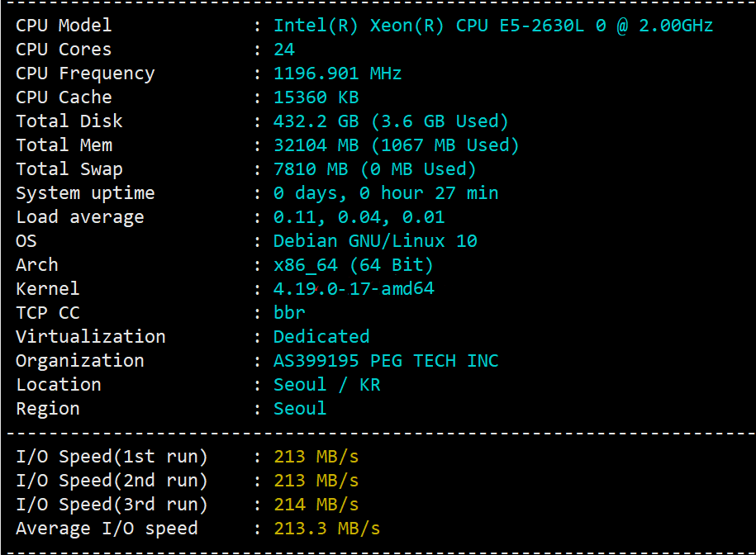Select the Total Swap value 7810 MB
The height and width of the screenshot is (555, 756).
click(311, 169)
